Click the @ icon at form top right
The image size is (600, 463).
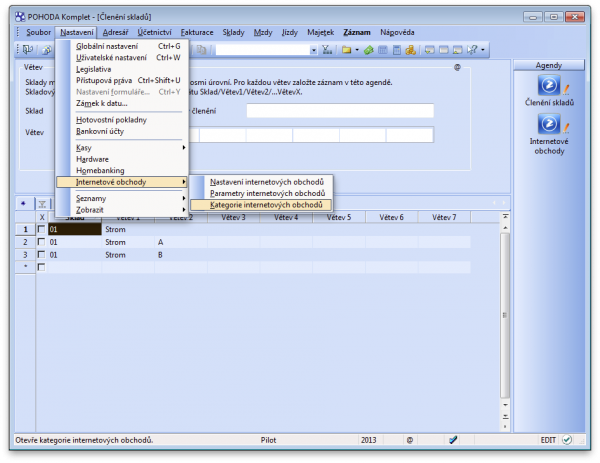click(457, 67)
